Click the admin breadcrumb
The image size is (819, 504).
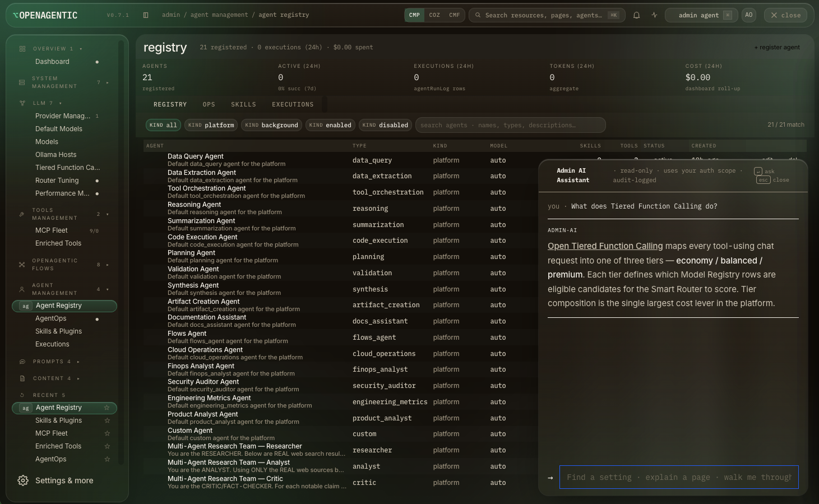click(x=171, y=15)
